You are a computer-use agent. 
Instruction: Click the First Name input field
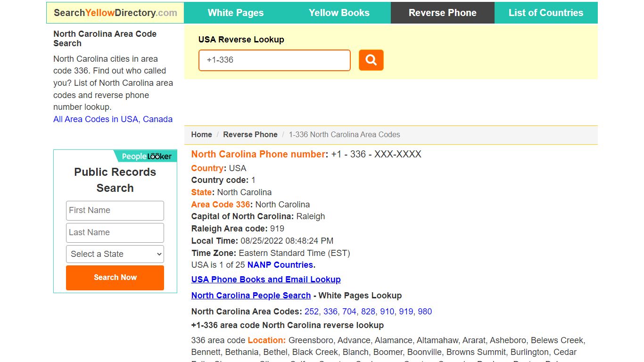click(x=115, y=211)
